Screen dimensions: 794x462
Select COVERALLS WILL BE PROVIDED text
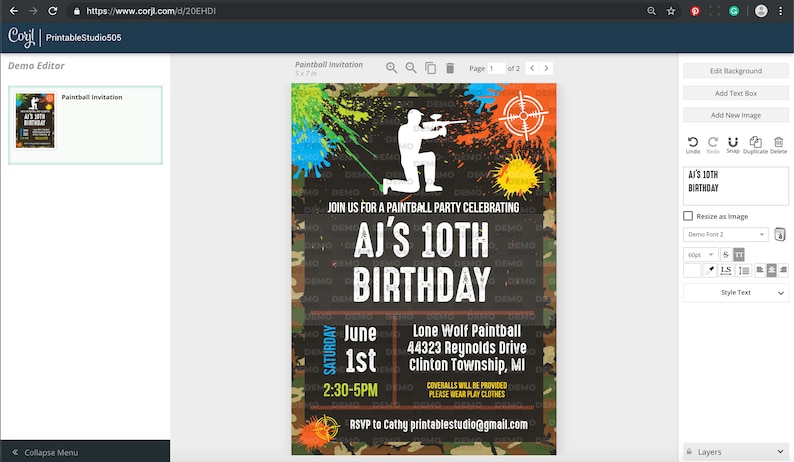(x=467, y=390)
